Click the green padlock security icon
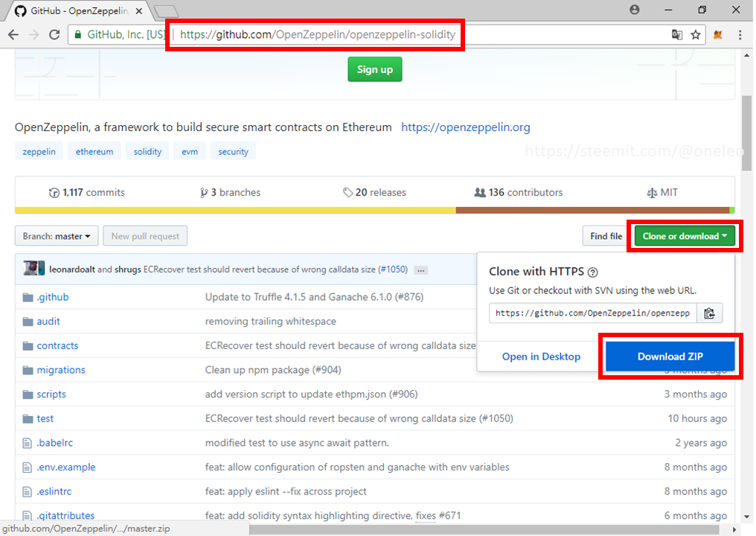This screenshot has height=536, width=756. [77, 35]
